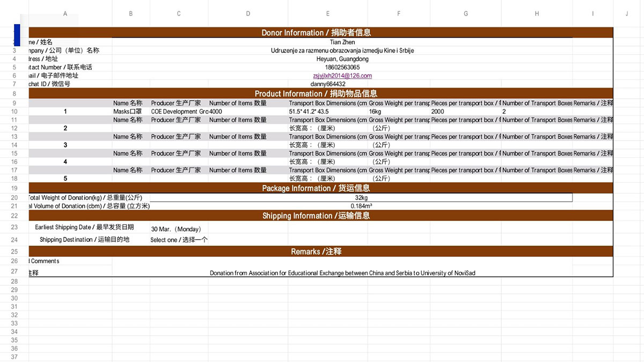Image resolution: width=644 pixels, height=362 pixels.
Task: Click the donor name cell 'Tian Zhen'
Action: pyautogui.click(x=342, y=42)
